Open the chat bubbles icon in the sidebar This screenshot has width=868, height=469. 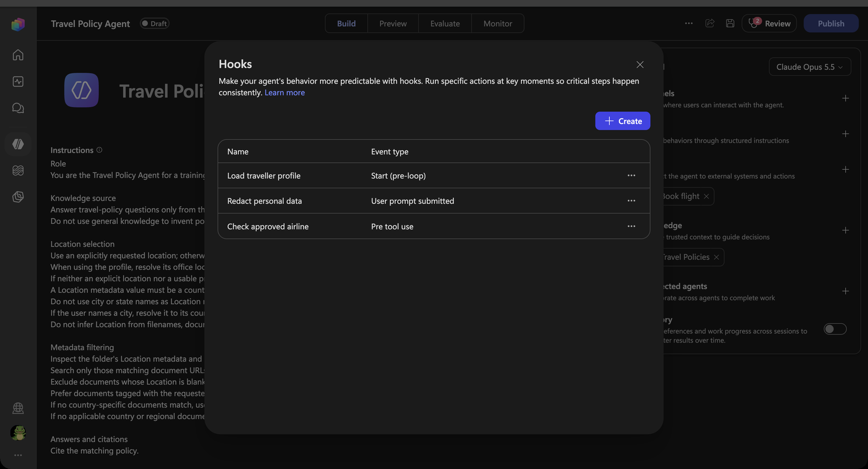pyautogui.click(x=18, y=108)
